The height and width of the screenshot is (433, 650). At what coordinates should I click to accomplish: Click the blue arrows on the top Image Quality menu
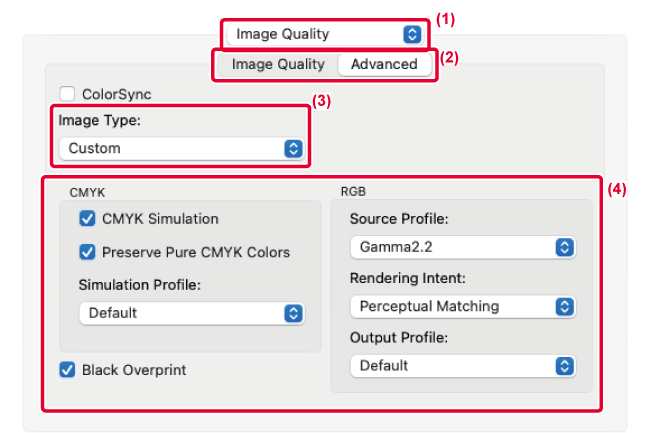[411, 34]
